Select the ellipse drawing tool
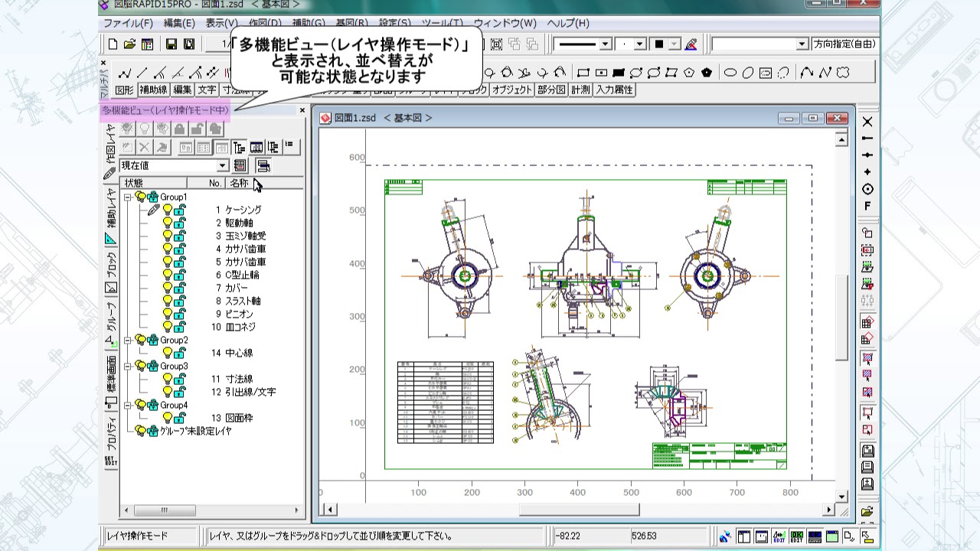This screenshot has width=980, height=551. click(x=730, y=73)
